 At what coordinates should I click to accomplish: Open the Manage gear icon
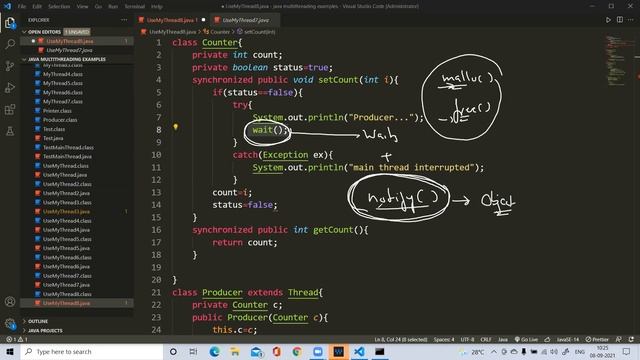[x=10, y=324]
